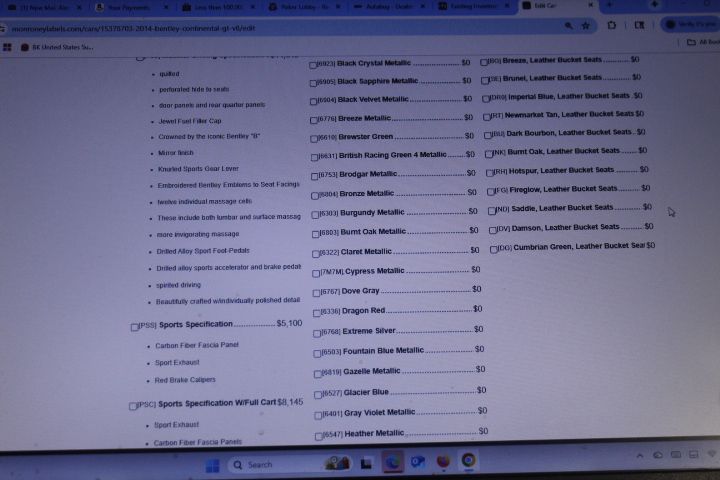Screen dimensions: 720x480
Task: Check the Sports Specification $5,100 option
Action: 135,326
